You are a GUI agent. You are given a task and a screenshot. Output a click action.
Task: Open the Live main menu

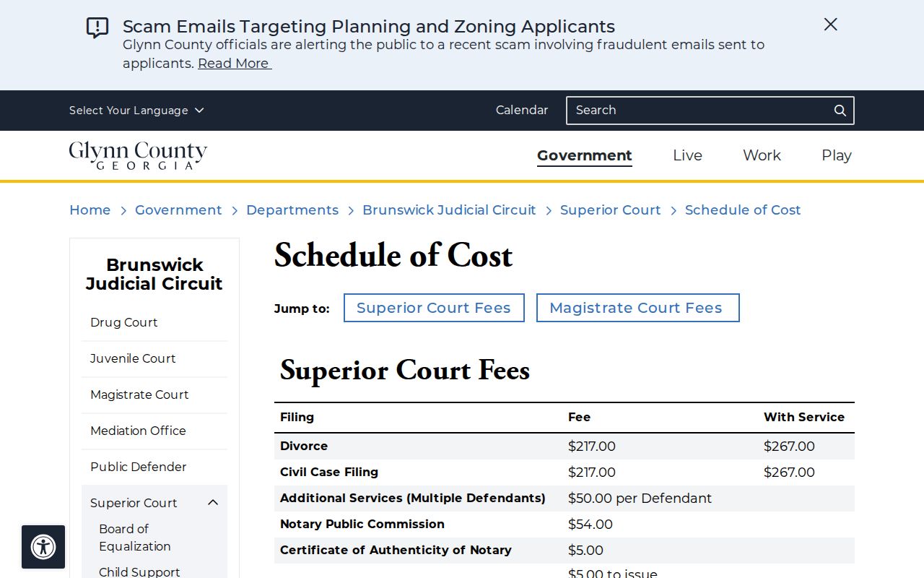tap(687, 155)
